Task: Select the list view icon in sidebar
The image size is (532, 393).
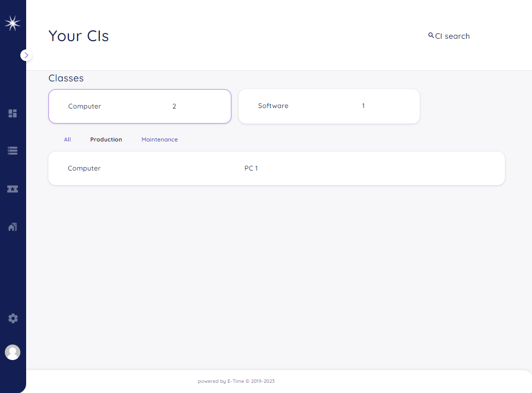Action: [13, 151]
